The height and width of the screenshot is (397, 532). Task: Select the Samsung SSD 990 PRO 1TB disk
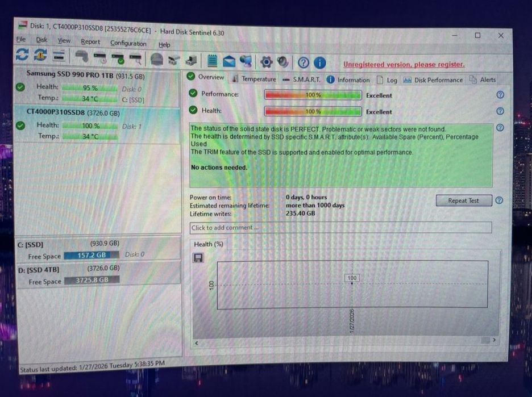[97, 87]
